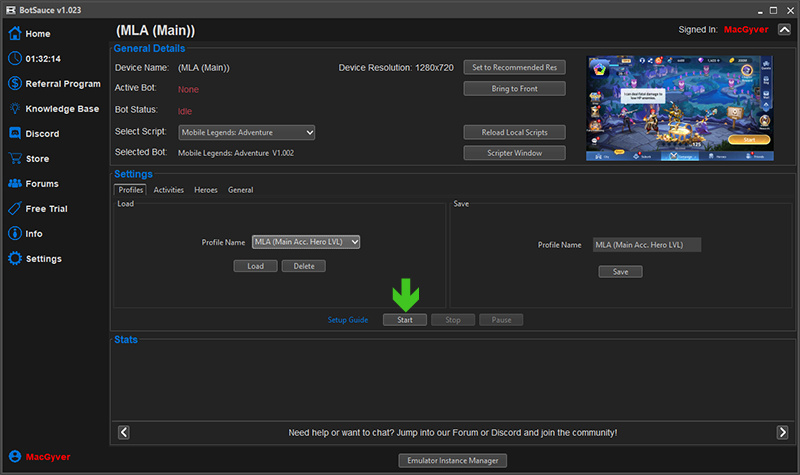Click the emulator game preview thumbnail

[680, 108]
